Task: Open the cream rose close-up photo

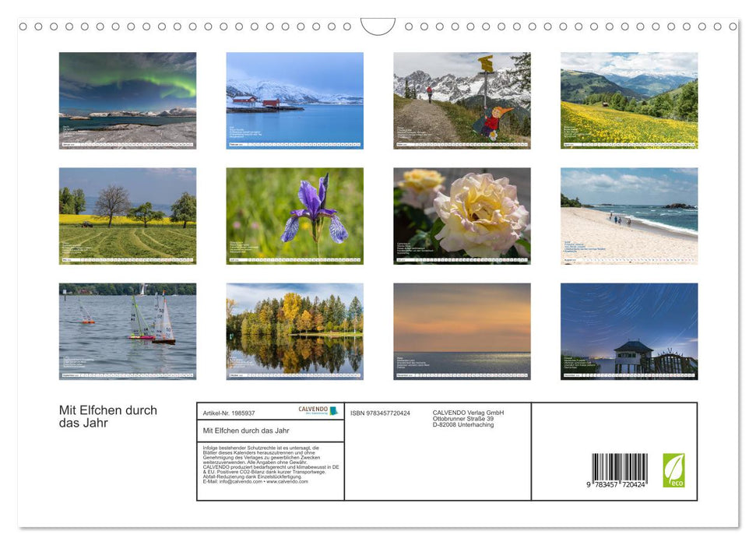Action: click(x=462, y=216)
